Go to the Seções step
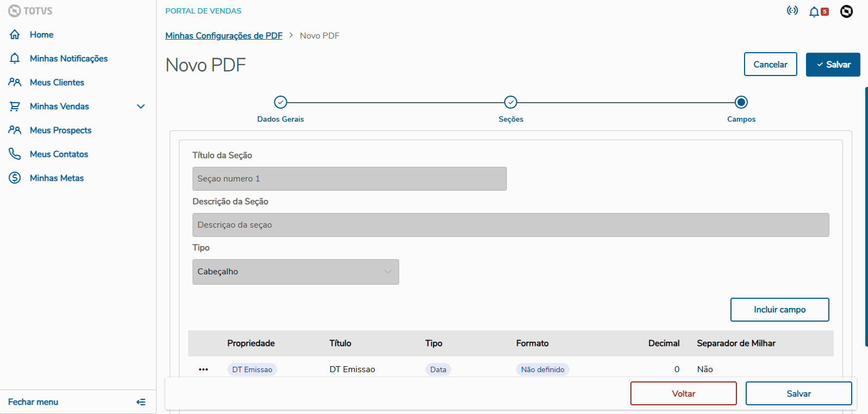868x414 pixels. (511, 102)
